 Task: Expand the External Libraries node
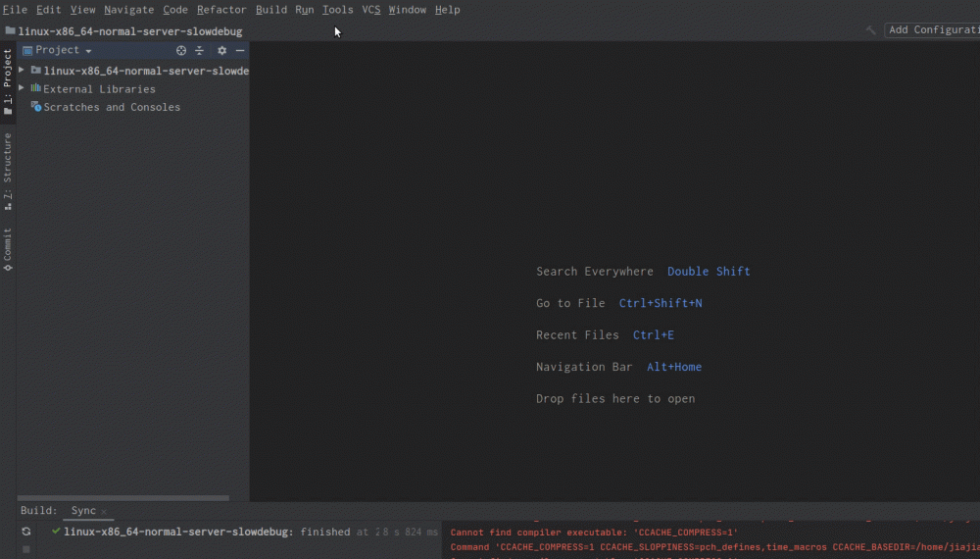click(x=22, y=88)
